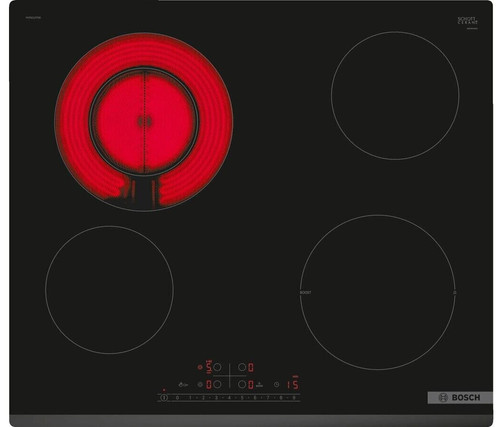500x427 pixels.
Task: Tap the boost symbol beside front-right display
Action: (x=259, y=384)
